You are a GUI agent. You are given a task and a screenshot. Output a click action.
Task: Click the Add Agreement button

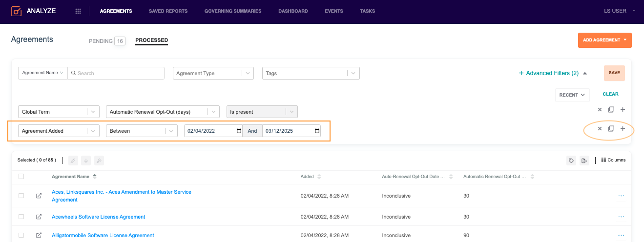(x=604, y=40)
